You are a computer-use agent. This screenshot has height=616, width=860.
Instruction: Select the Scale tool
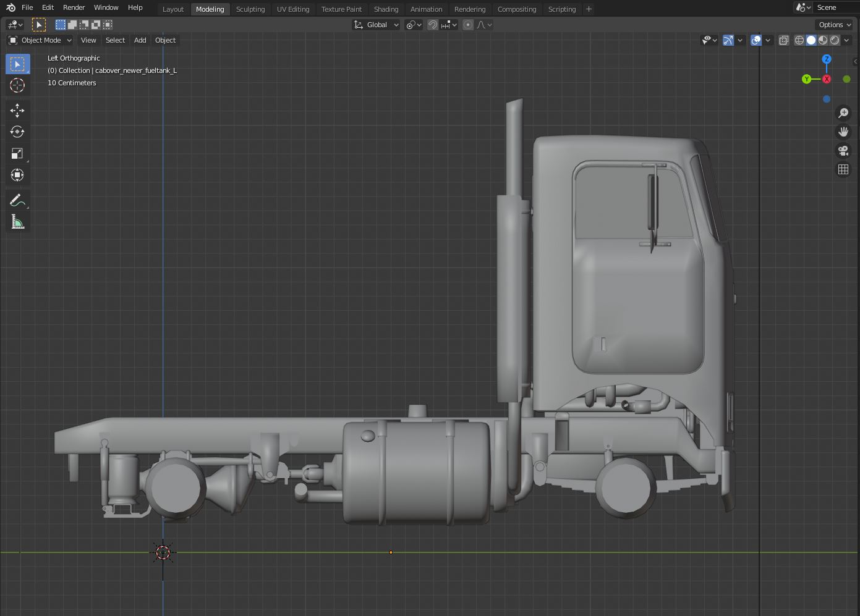tap(17, 153)
